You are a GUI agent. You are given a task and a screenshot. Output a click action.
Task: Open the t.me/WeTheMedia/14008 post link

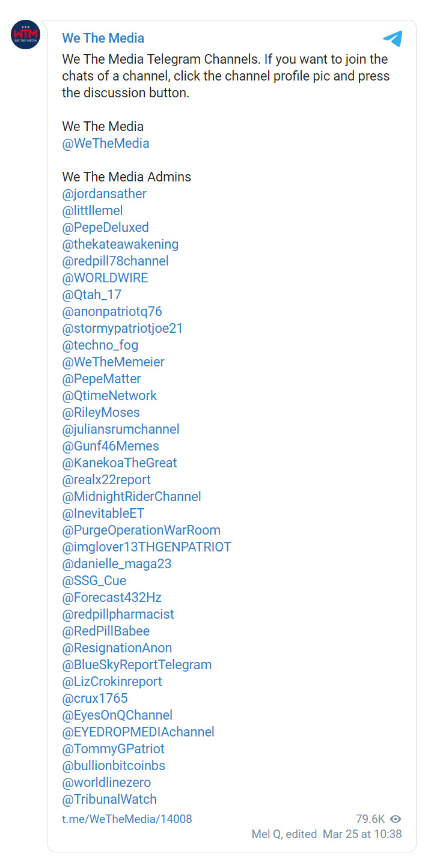(127, 819)
